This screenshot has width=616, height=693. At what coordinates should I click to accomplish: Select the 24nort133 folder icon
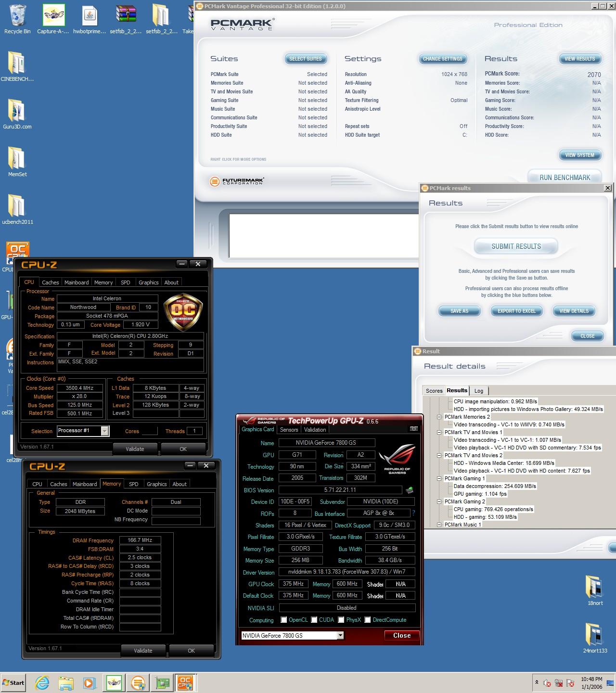(595, 639)
